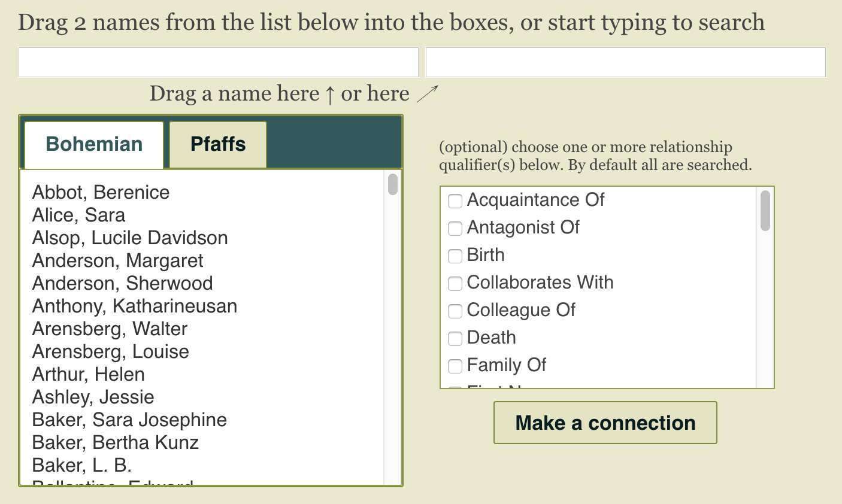Tick the Collaborates With checkbox
The height and width of the screenshot is (504, 842).
(455, 283)
